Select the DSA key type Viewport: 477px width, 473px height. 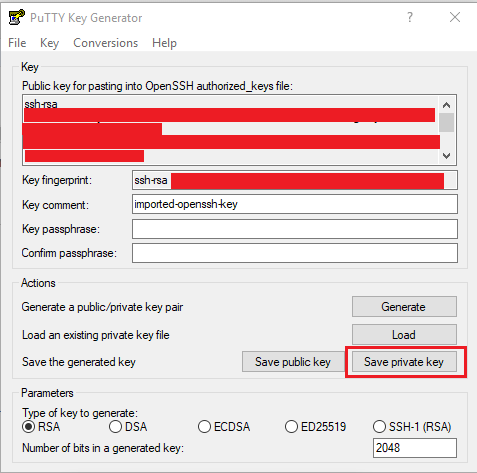115,427
